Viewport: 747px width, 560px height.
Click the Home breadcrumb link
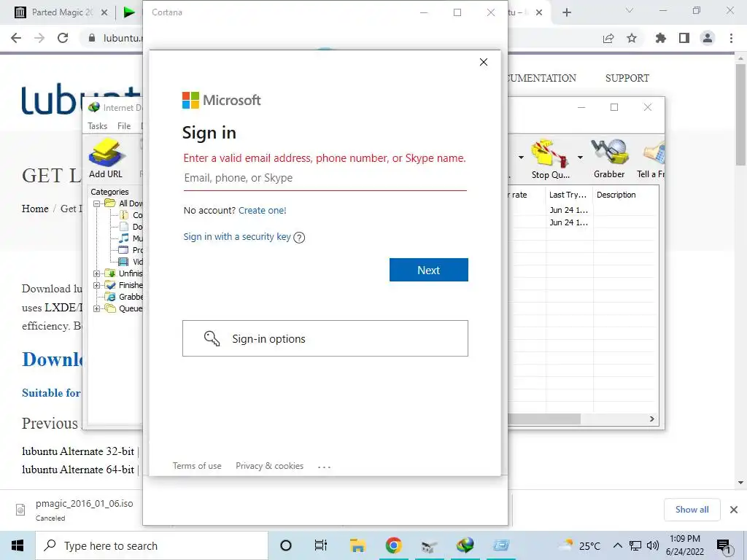[x=35, y=209]
